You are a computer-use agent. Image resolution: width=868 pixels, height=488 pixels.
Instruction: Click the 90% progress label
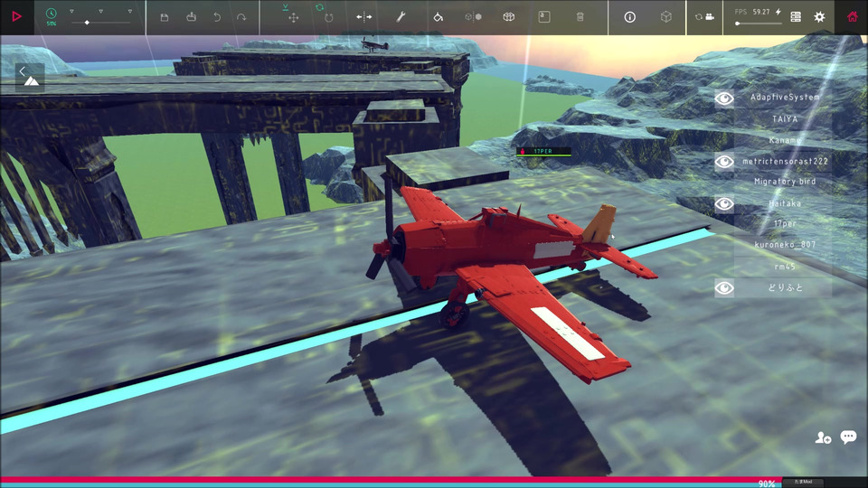(x=767, y=483)
